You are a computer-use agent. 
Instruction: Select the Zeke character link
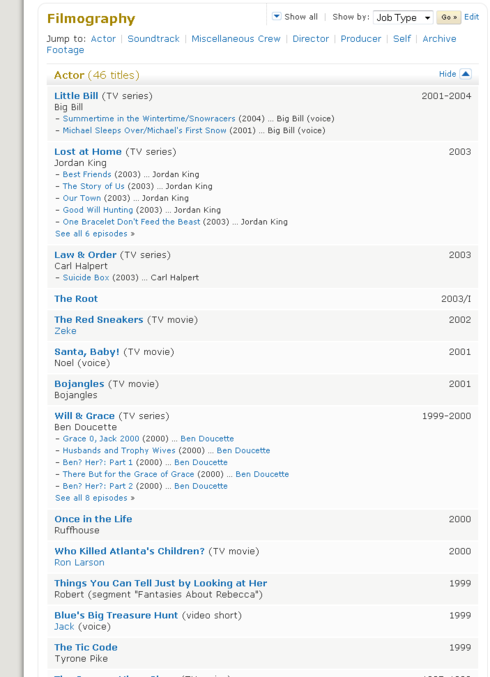pyautogui.click(x=65, y=331)
